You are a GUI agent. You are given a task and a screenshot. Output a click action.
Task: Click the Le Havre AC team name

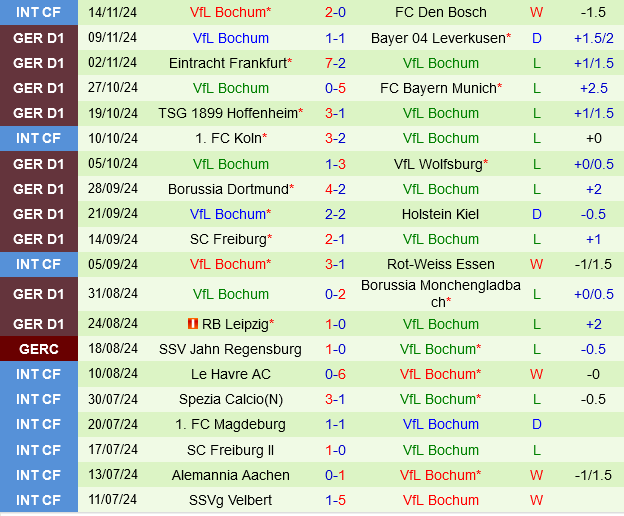click(230, 374)
